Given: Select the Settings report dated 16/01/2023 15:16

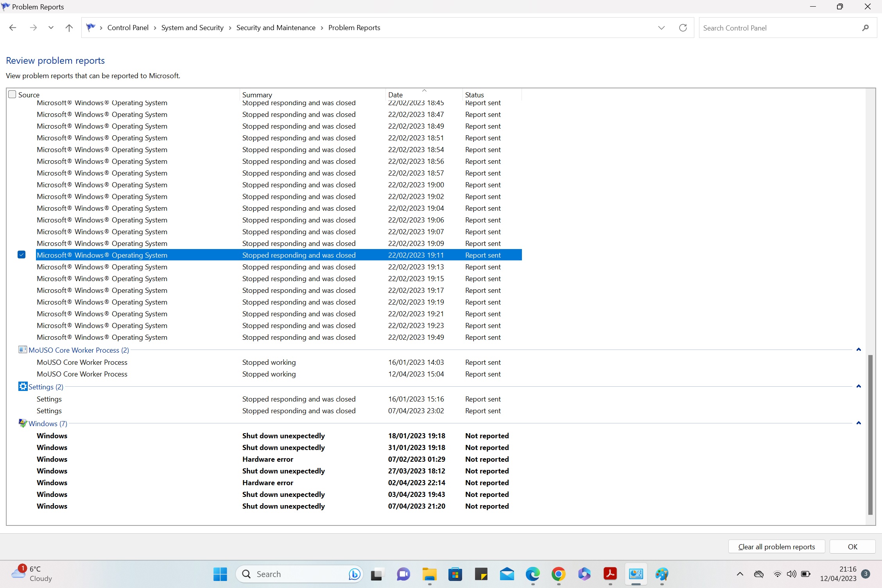Looking at the screenshot, I should (279, 399).
